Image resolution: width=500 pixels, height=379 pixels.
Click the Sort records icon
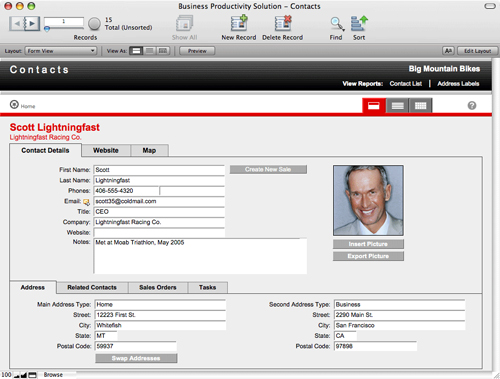tap(359, 23)
